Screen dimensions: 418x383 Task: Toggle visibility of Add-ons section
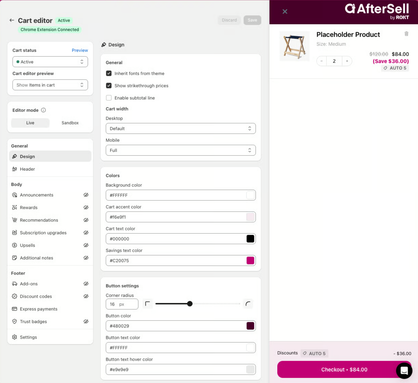pos(86,284)
